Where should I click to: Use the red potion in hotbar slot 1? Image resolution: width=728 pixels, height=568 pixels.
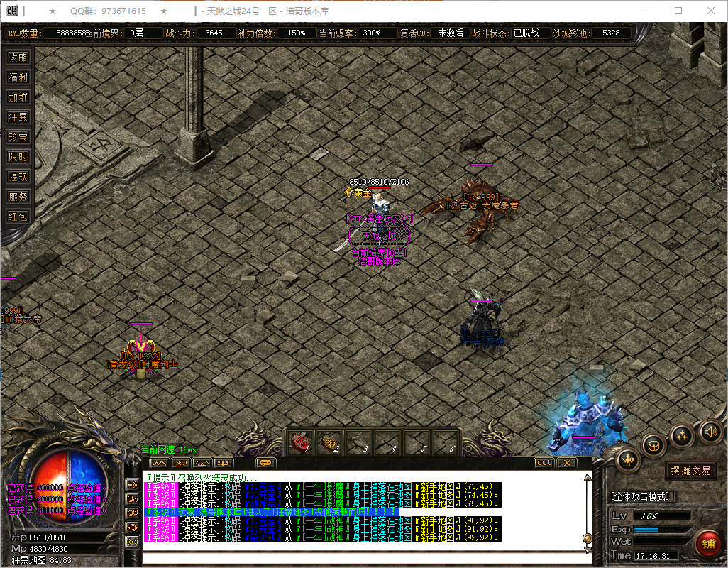[300, 444]
